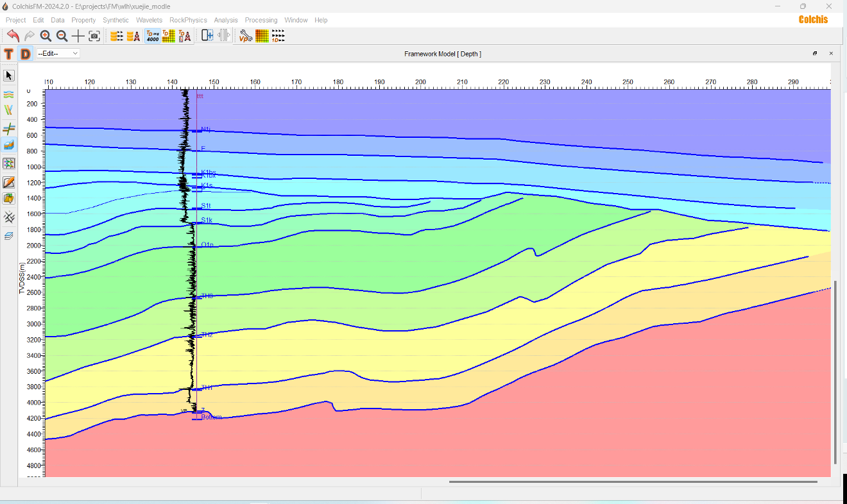
Task: Toggle the TD avg 4000 velocity button
Action: 153,36
